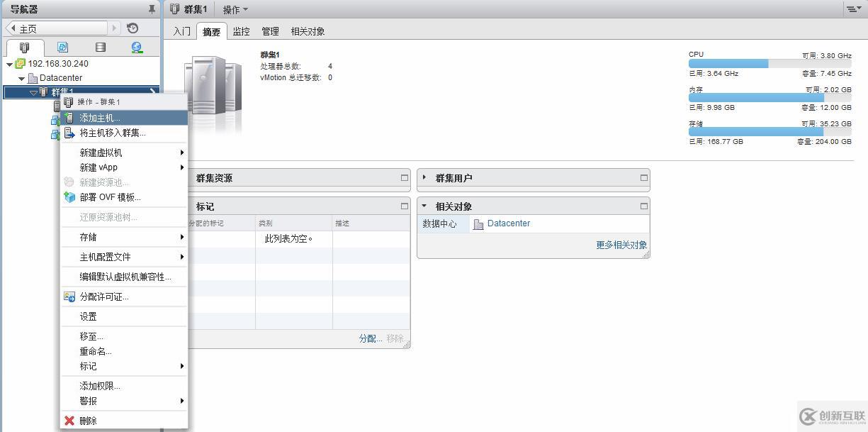This screenshot has height=432, width=868.
Task: Open the 存储 submenu arrow
Action: click(x=182, y=238)
